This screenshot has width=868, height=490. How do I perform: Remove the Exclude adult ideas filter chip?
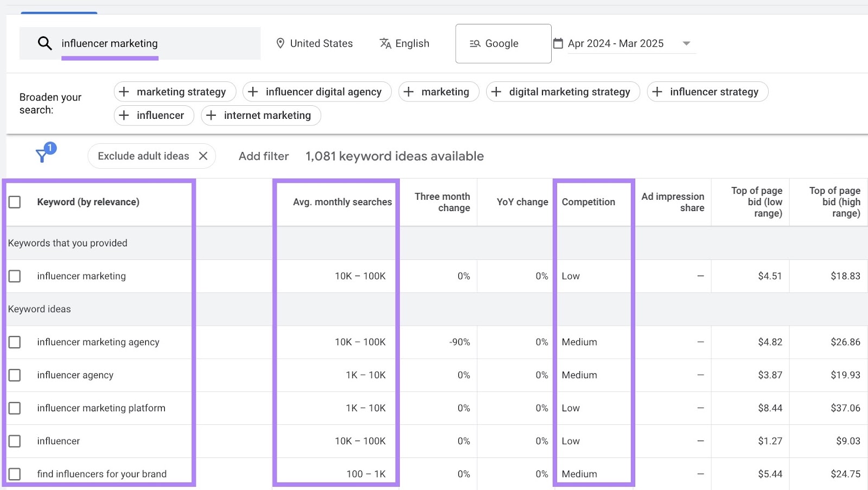[203, 156]
